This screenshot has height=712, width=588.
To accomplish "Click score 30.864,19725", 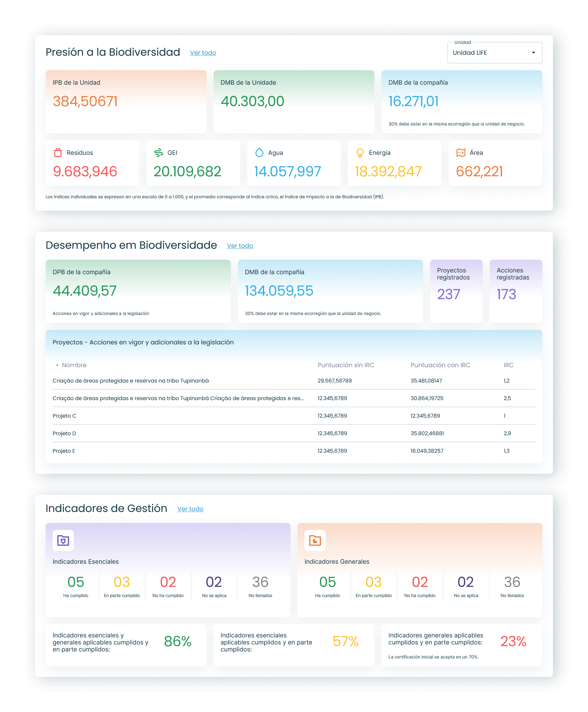I will tap(427, 398).
